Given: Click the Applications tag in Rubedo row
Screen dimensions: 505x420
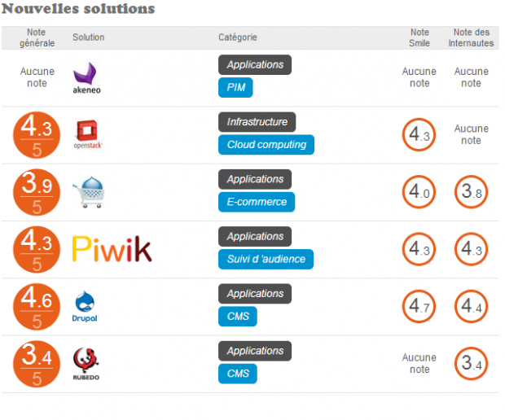Looking at the screenshot, I should click(x=255, y=351).
